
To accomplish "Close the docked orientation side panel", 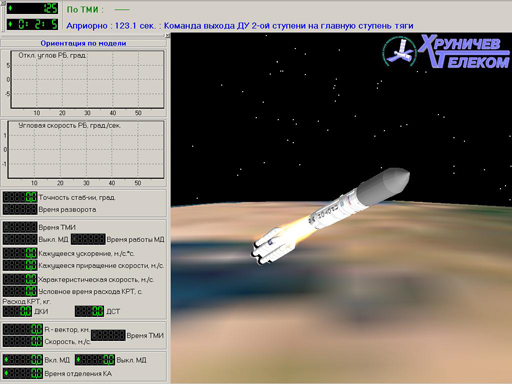I will (x=168, y=36).
